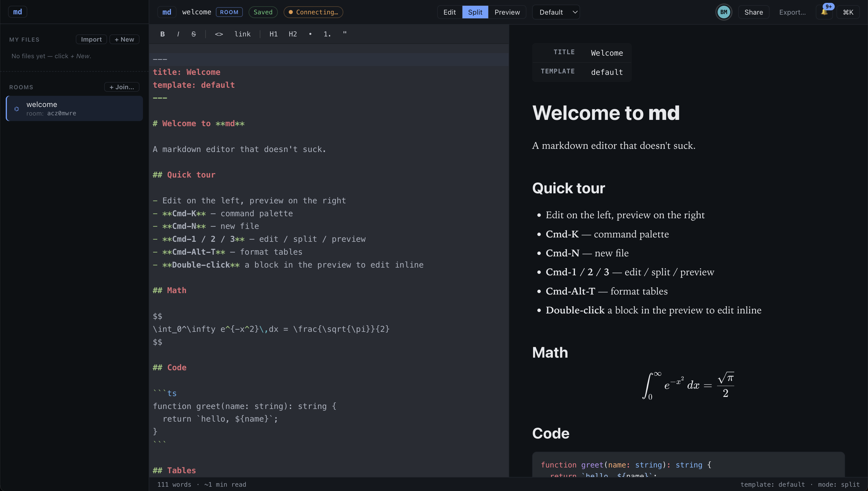The width and height of the screenshot is (868, 491).
Task: Toggle bold formatting button
Action: 162,34
